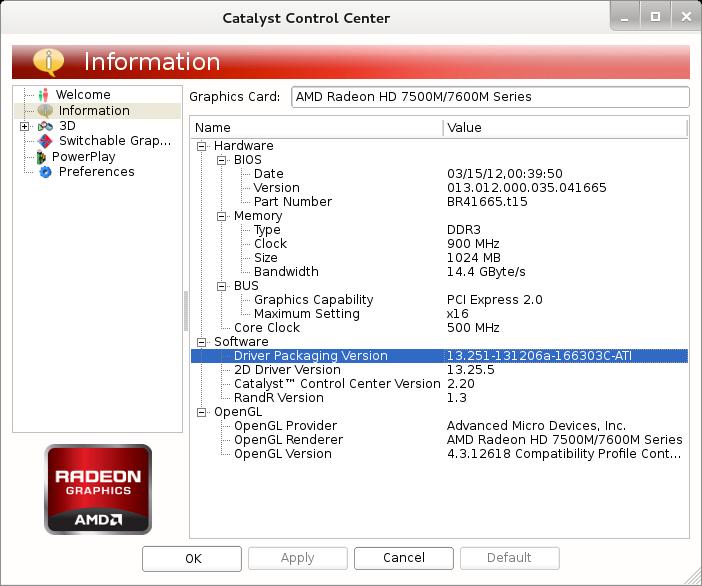
Task: Click the Radeon Graphics AMD logo
Action: [98, 489]
